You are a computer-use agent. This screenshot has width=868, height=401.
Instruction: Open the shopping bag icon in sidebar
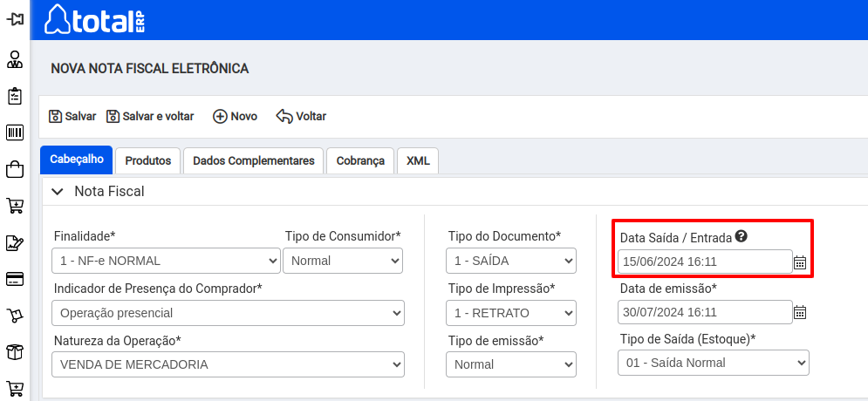(x=15, y=169)
